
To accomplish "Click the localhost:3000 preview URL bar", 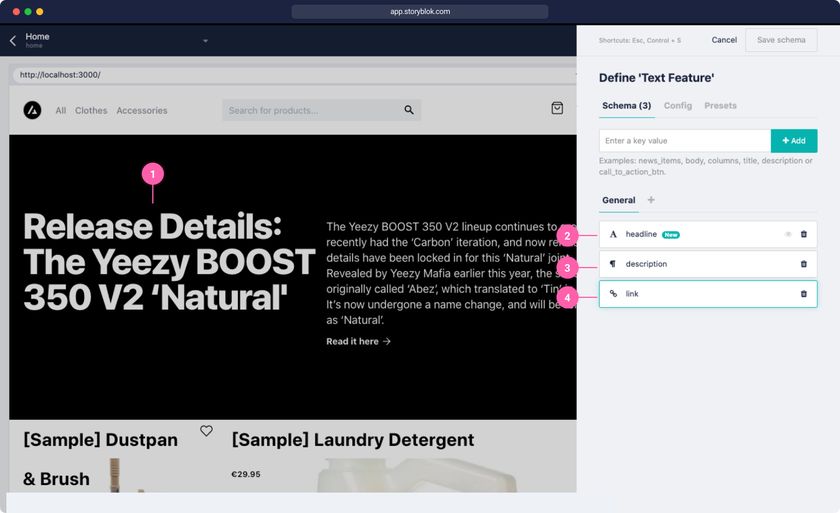I will pyautogui.click(x=294, y=75).
